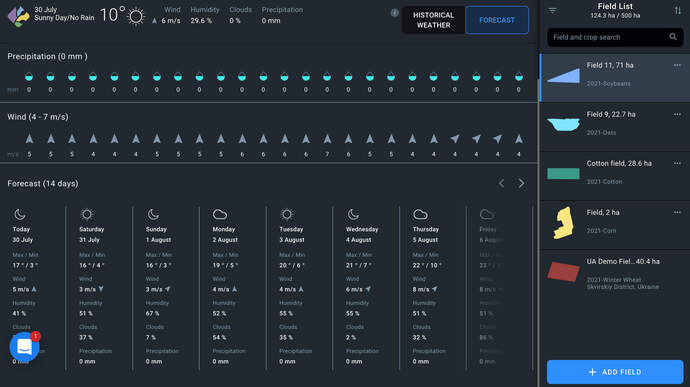Click Tuesday's sun weather icon
The width and height of the screenshot is (690, 387).
(x=287, y=214)
